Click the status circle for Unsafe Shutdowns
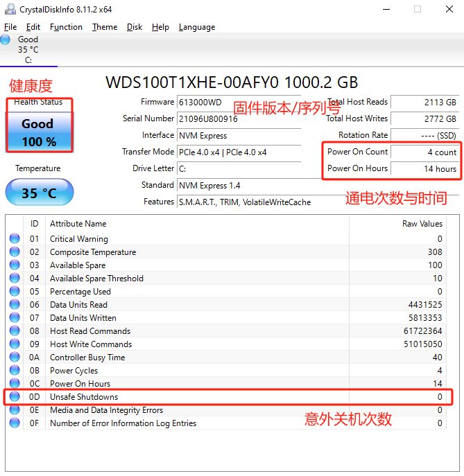The width and height of the screenshot is (464, 476). (x=15, y=396)
